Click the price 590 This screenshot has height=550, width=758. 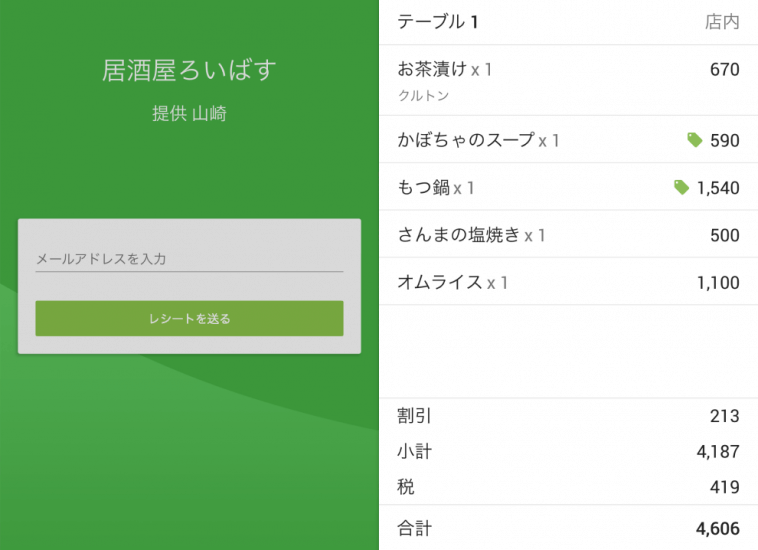pyautogui.click(x=725, y=141)
